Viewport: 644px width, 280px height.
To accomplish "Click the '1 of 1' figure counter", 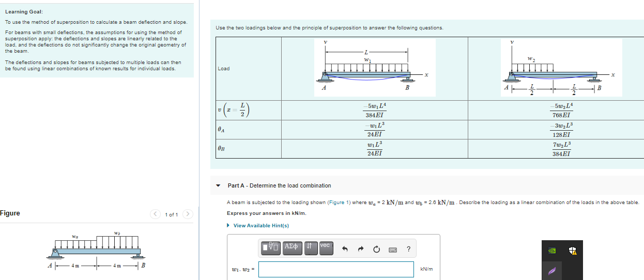I will point(172,214).
